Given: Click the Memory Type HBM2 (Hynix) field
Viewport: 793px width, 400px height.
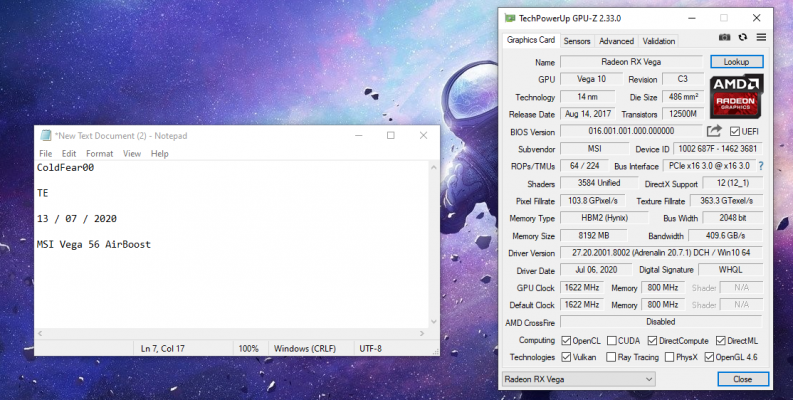Looking at the screenshot, I should [604, 218].
